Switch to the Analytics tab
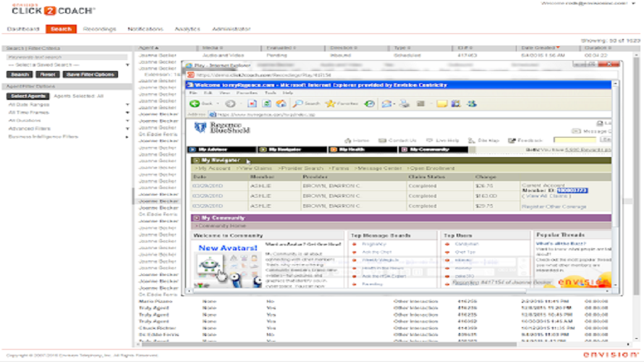The height and width of the screenshot is (362, 644). pyautogui.click(x=187, y=29)
